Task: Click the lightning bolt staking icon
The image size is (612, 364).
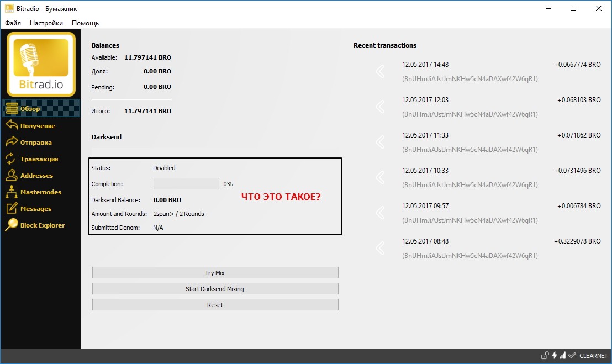Action: (x=554, y=356)
